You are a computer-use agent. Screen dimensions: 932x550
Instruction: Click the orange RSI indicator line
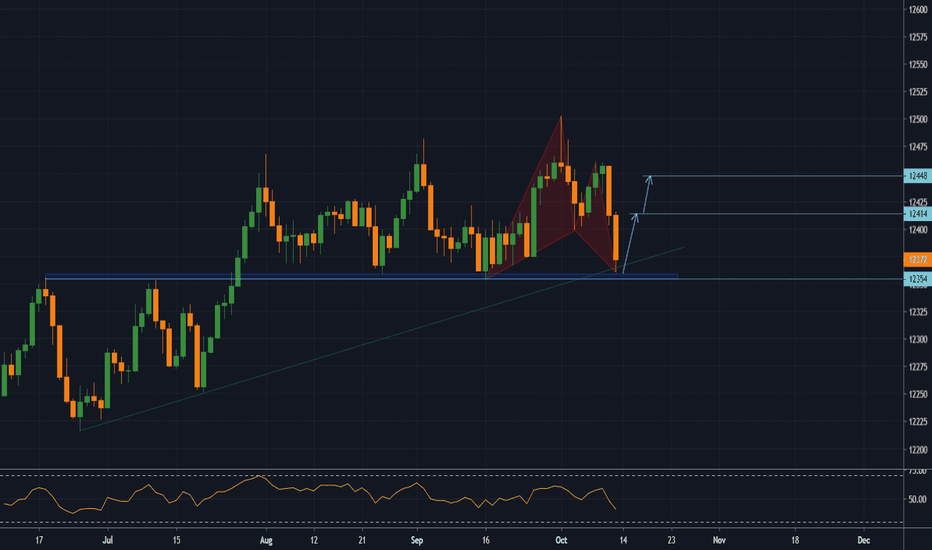[x=309, y=495]
